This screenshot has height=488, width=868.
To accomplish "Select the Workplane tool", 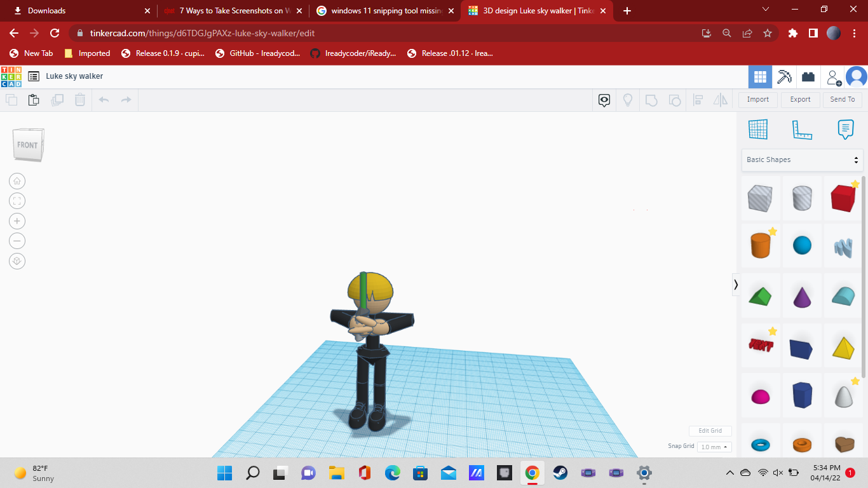I will click(x=758, y=130).
